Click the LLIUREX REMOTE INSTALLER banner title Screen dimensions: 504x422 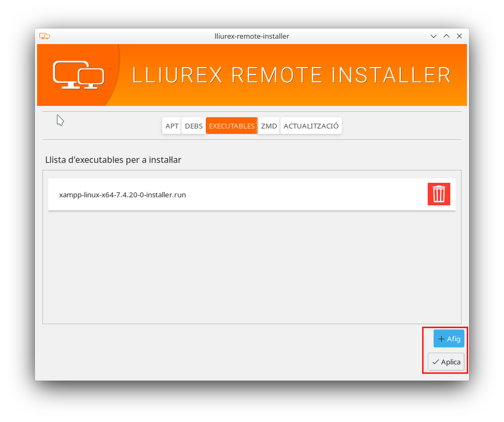coord(291,75)
